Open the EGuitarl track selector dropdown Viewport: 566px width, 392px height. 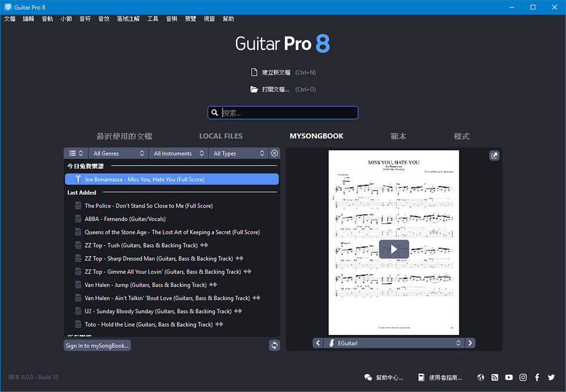click(x=394, y=343)
